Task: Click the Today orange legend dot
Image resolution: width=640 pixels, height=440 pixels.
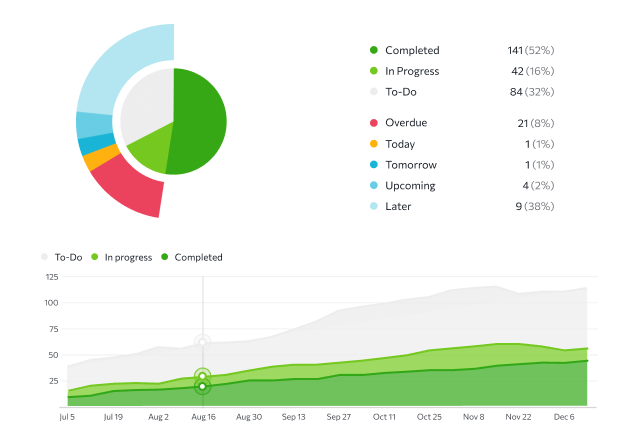Action: tap(374, 144)
